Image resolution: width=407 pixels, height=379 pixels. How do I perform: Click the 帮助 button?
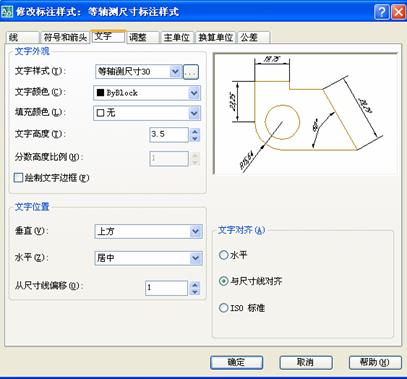coord(375,362)
